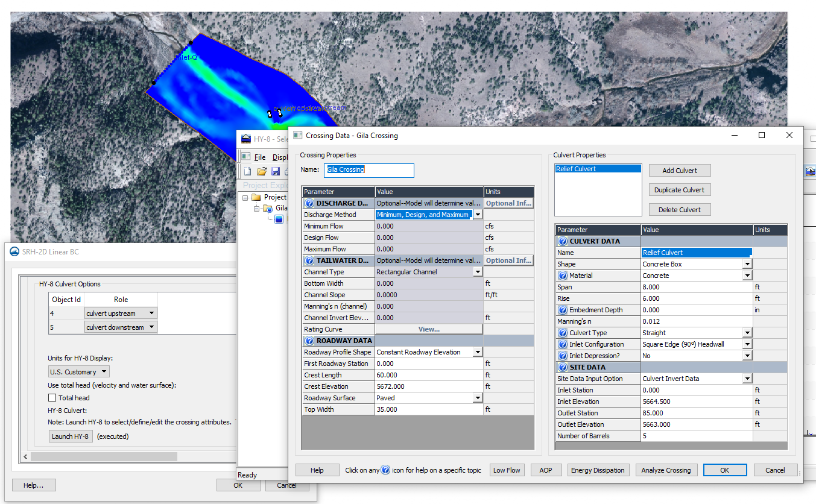Screen dimensions: 816x504
Task: Click the Rating Curve View... button
Action: (429, 329)
